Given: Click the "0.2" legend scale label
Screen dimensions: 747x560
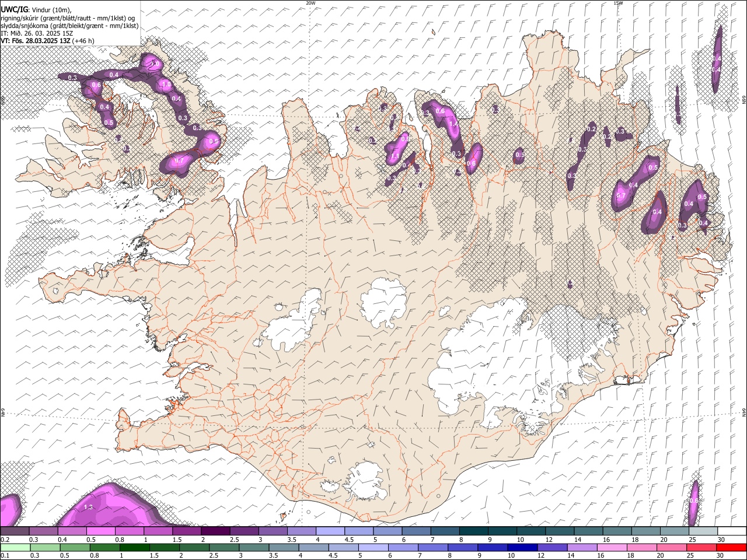Looking at the screenshot, I should coord(5,540).
